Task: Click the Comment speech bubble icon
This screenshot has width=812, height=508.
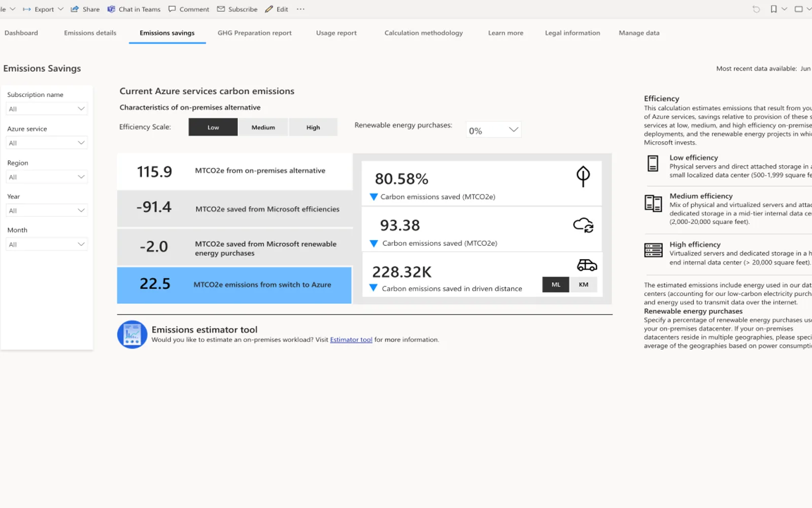Action: pos(172,9)
